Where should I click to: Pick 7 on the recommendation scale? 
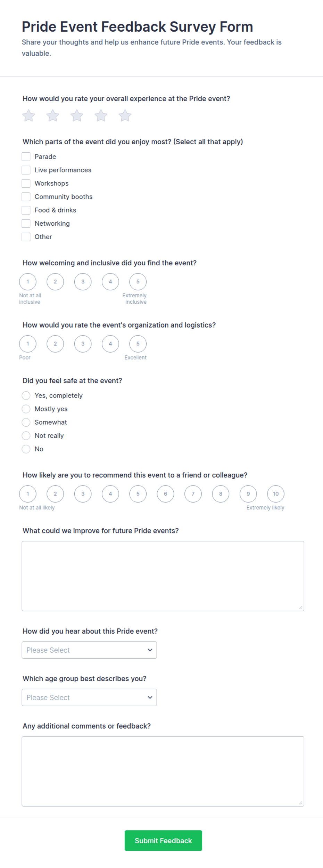193,494
